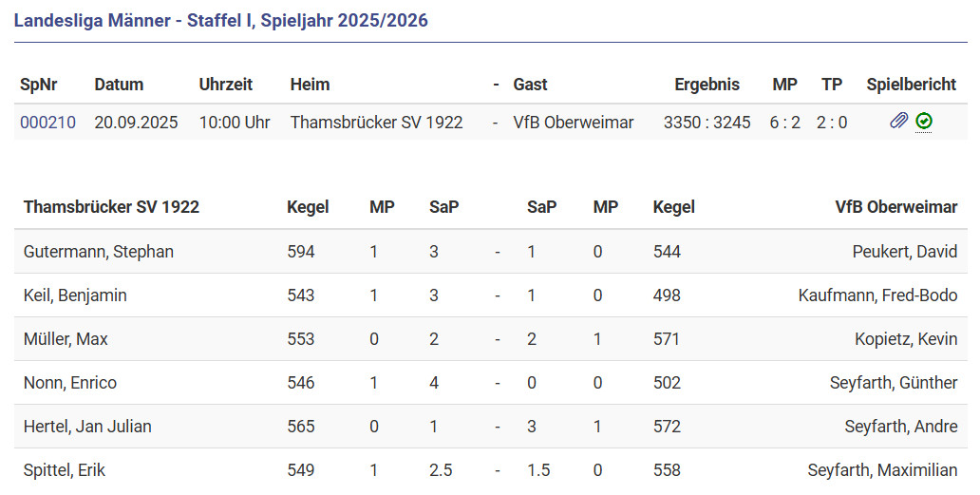This screenshot has height=495, width=980.
Task: Click the match result 3350 : 3245
Action: (x=707, y=123)
